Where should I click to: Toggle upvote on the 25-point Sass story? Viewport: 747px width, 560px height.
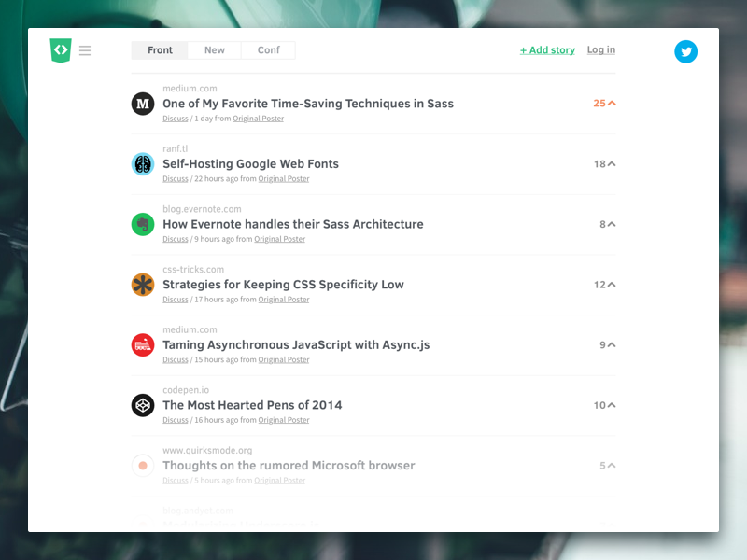click(612, 104)
